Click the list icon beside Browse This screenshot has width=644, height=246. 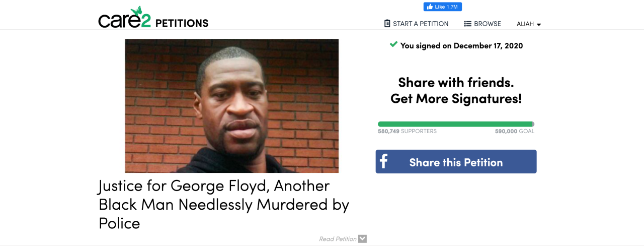pyautogui.click(x=467, y=24)
